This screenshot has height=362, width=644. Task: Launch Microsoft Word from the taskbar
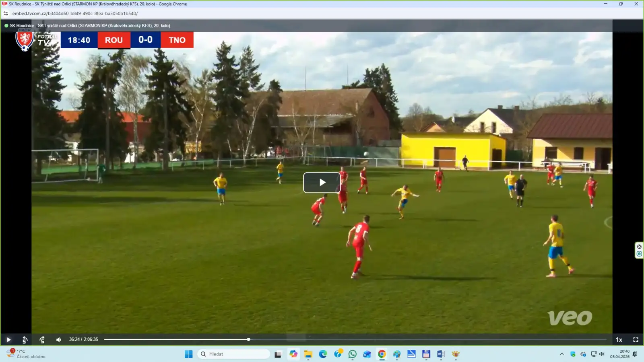[x=441, y=354]
